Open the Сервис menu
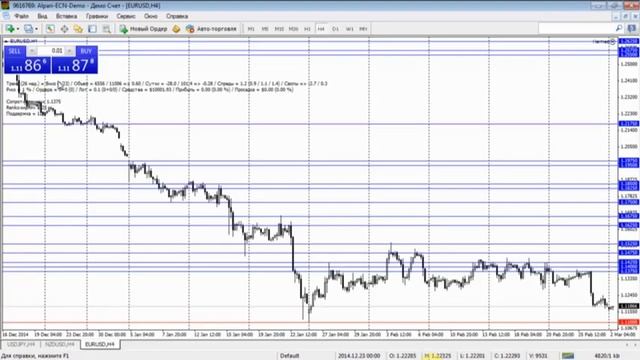640x360 pixels. tap(126, 16)
